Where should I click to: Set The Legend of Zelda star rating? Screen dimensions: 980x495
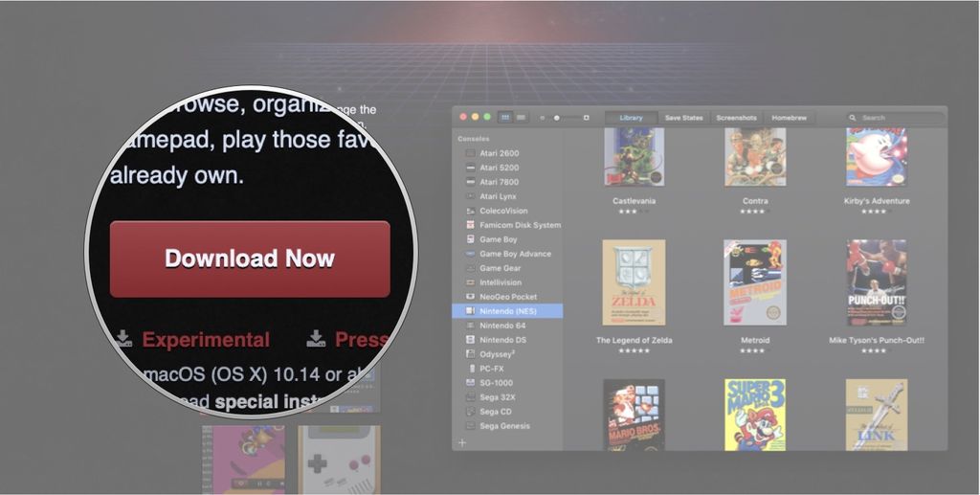(x=634, y=350)
